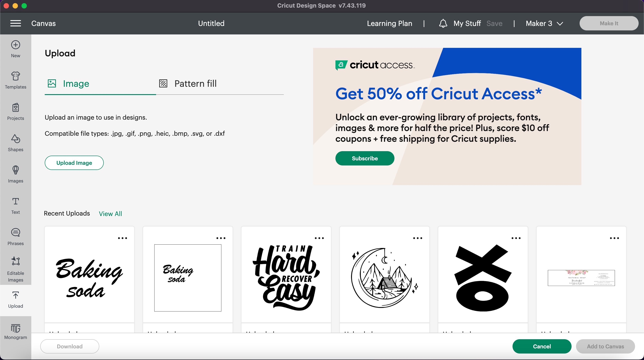Image resolution: width=644 pixels, height=360 pixels.
Task: Open the Images lightbulb panel
Action: coord(15,174)
